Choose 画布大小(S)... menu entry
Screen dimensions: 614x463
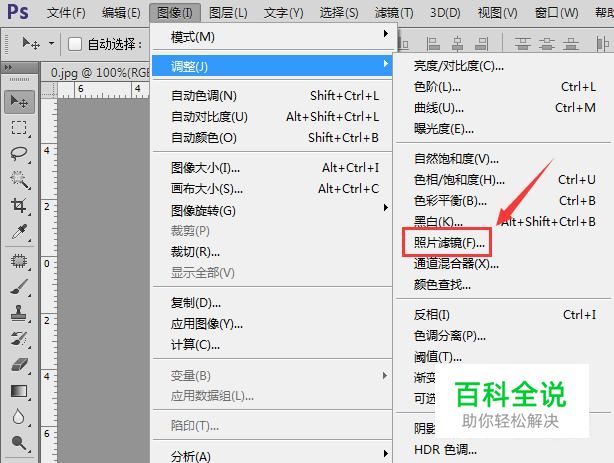[x=272, y=189]
